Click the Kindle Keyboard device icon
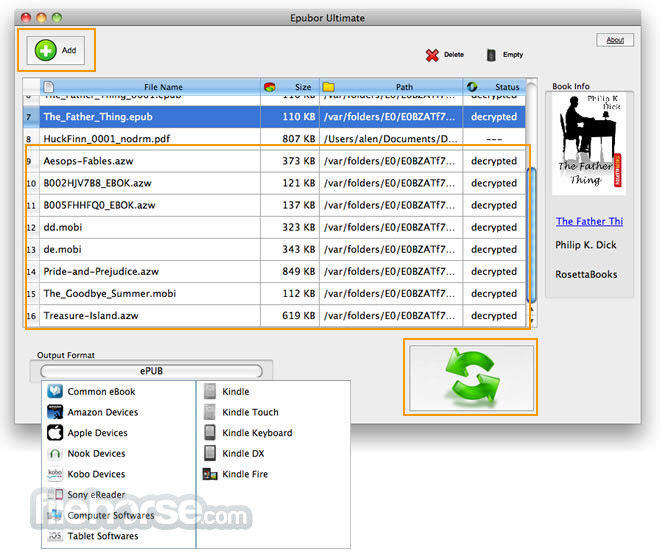Viewport: 660px width, 560px height. point(210,432)
